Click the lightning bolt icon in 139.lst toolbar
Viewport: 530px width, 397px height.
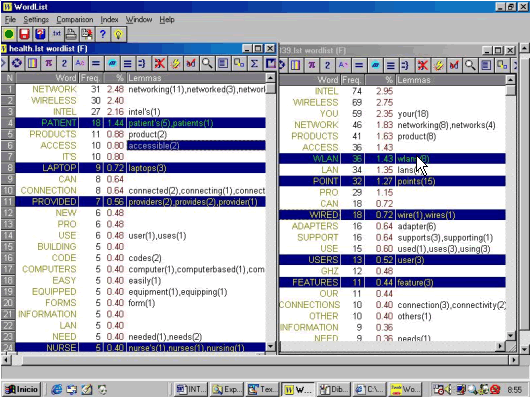point(438,65)
